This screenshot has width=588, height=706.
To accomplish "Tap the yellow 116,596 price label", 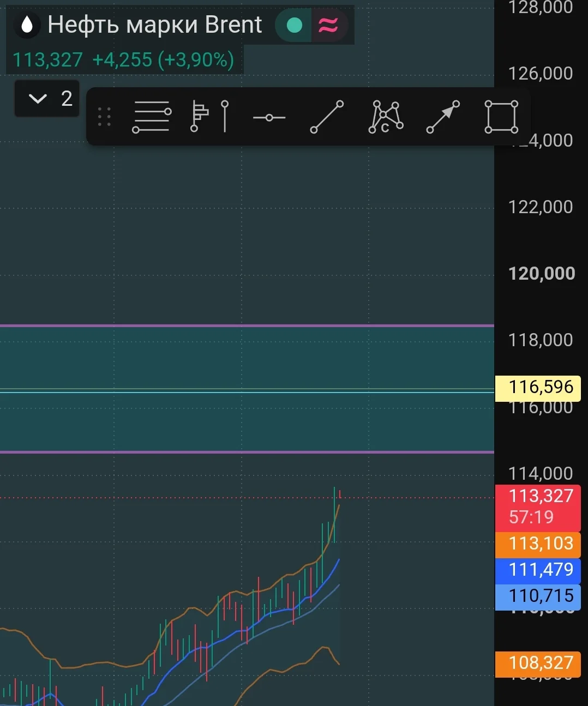I will point(538,387).
